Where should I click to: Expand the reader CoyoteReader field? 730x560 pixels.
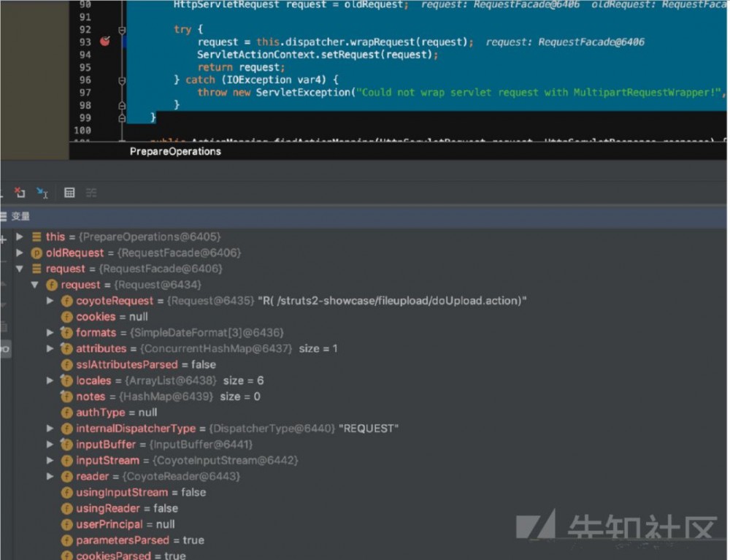tap(50, 476)
